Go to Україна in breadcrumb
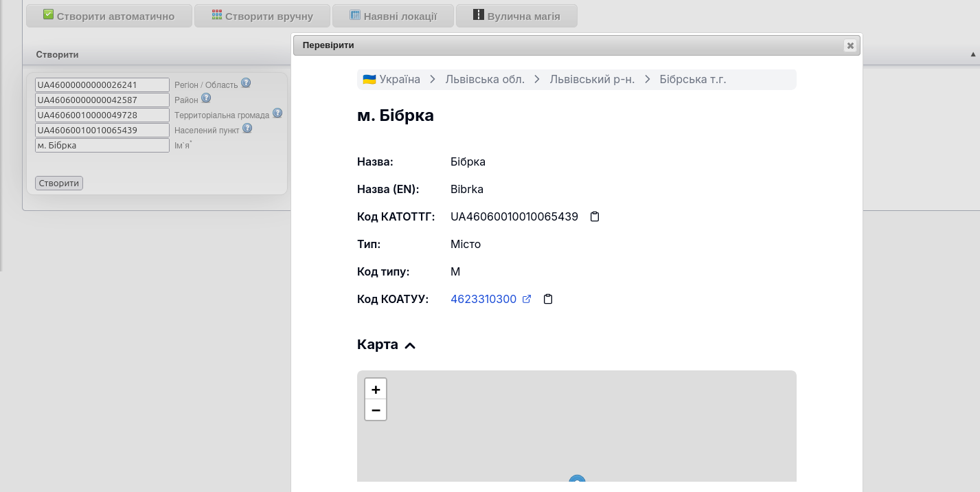The width and height of the screenshot is (980, 492). (x=392, y=80)
